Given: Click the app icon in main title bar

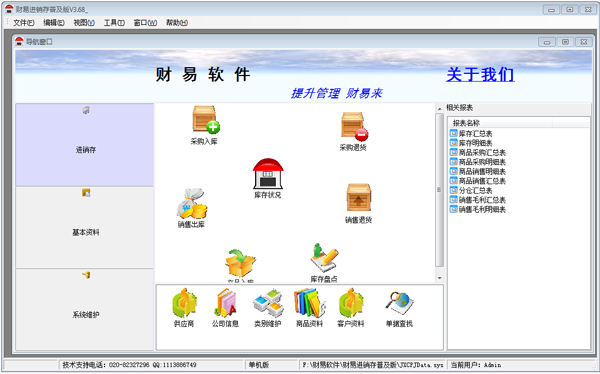Looking at the screenshot, I should [x=9, y=9].
